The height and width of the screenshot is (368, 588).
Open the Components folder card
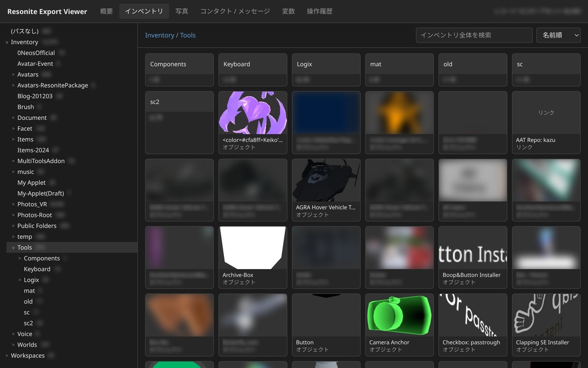click(x=179, y=70)
